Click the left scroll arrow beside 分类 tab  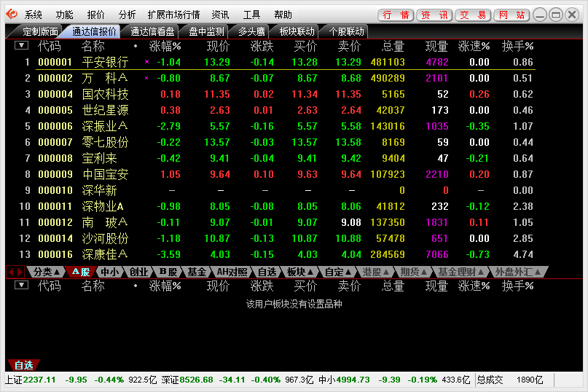[10, 272]
